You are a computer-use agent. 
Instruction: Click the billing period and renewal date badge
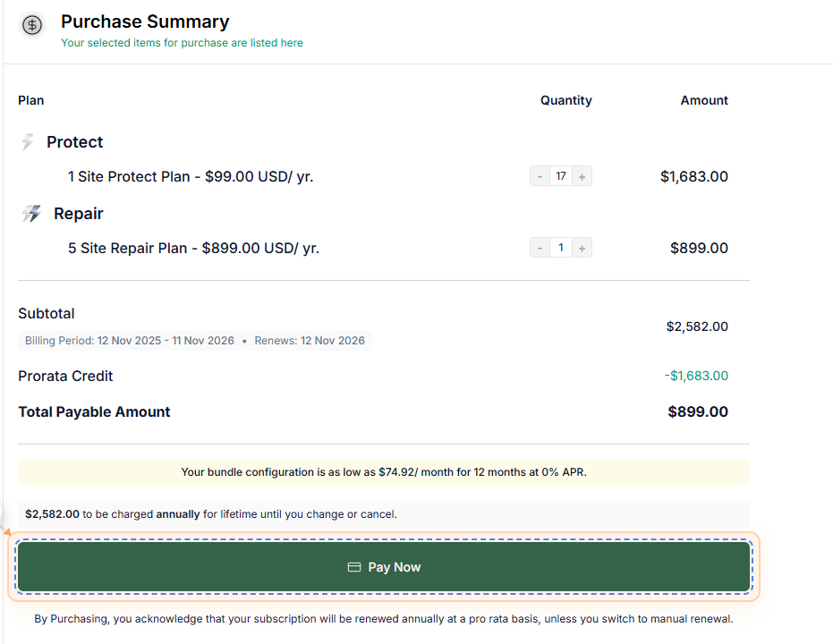click(x=195, y=340)
